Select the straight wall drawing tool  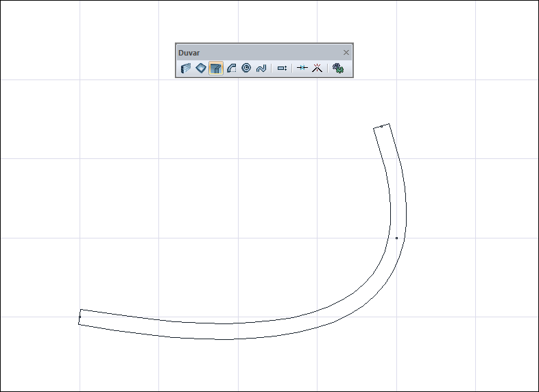186,68
